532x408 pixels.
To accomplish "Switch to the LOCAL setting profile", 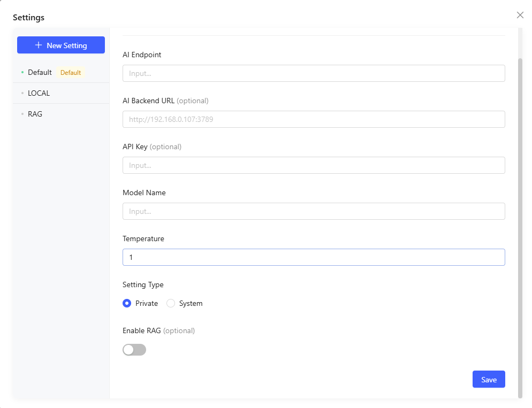I will pyautogui.click(x=39, y=93).
